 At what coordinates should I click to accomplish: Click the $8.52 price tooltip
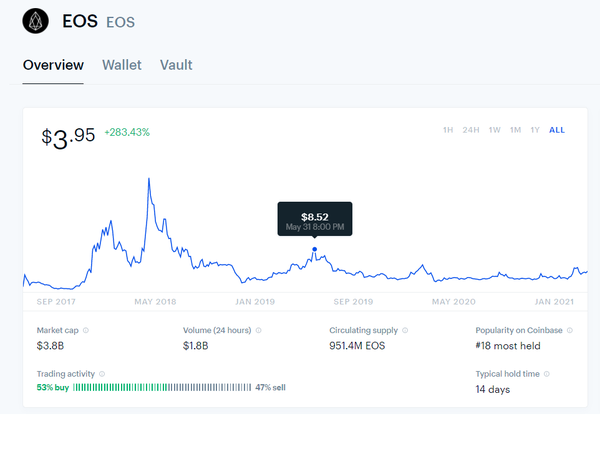[314, 220]
